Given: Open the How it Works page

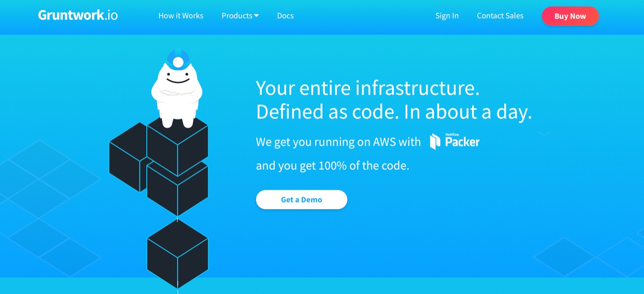Looking at the screenshot, I should coord(181,16).
